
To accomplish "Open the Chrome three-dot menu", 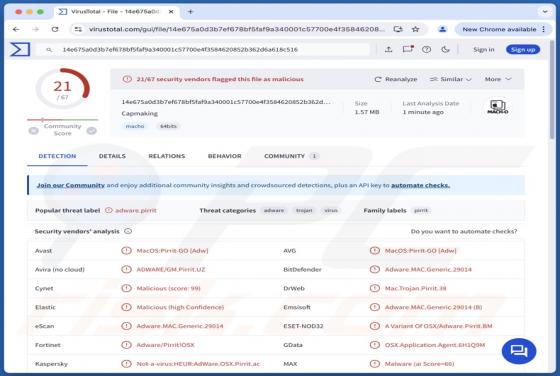I will pyautogui.click(x=544, y=29).
